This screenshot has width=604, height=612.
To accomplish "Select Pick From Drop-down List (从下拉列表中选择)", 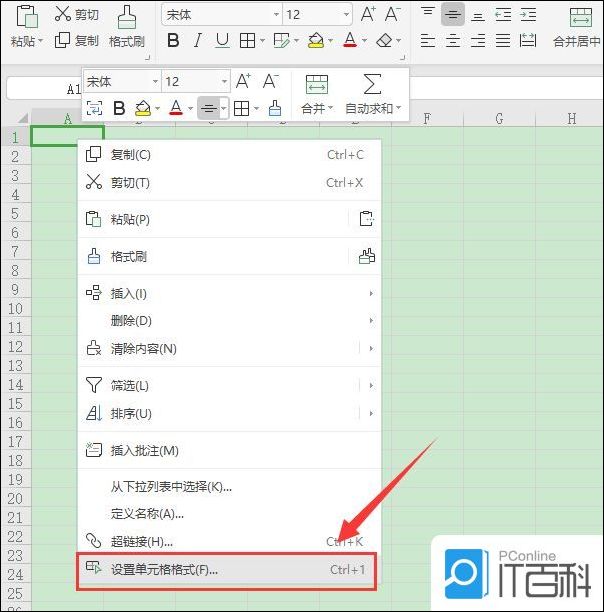I will [x=229, y=486].
